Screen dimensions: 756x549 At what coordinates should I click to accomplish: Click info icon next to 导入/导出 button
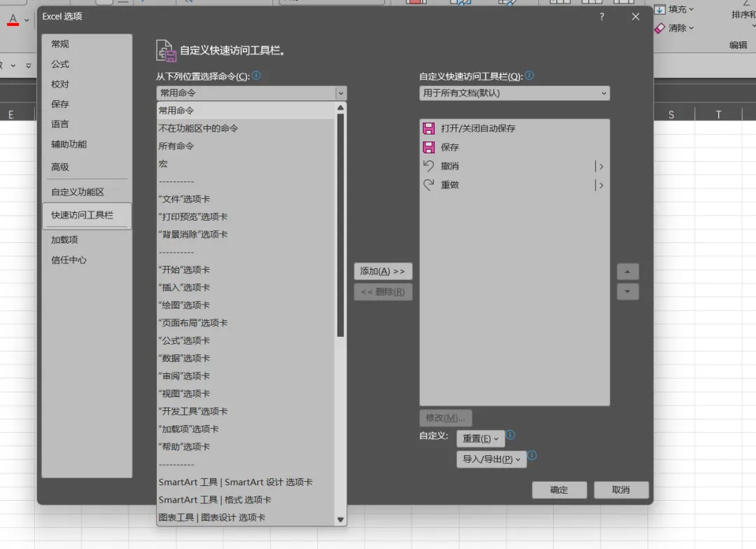pyautogui.click(x=532, y=455)
